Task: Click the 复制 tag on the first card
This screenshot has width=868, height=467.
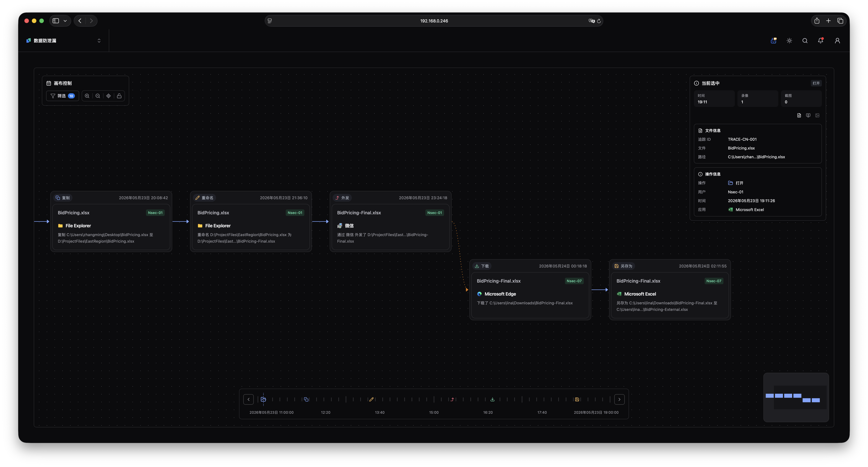Action: coord(63,198)
